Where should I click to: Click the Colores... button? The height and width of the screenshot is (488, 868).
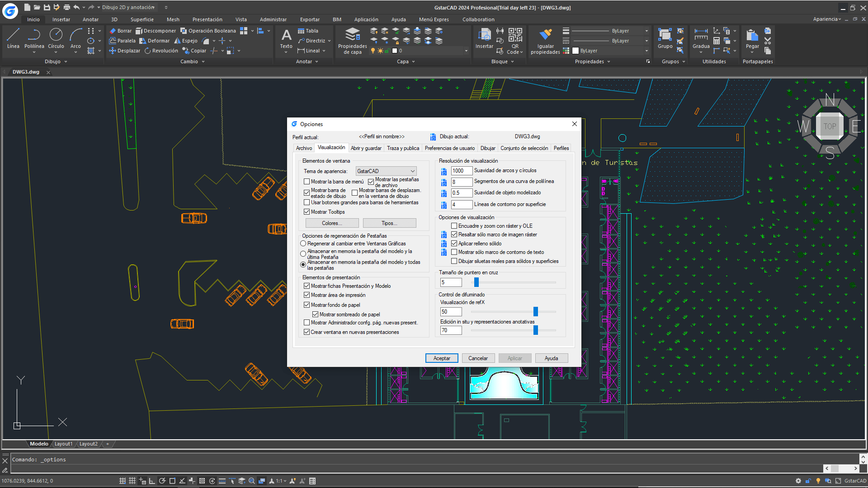pos(332,223)
